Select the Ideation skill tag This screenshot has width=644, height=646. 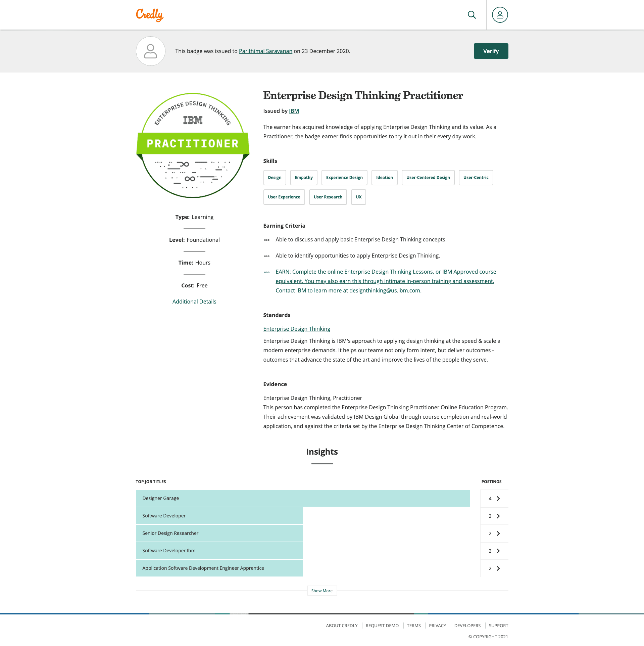[384, 178]
